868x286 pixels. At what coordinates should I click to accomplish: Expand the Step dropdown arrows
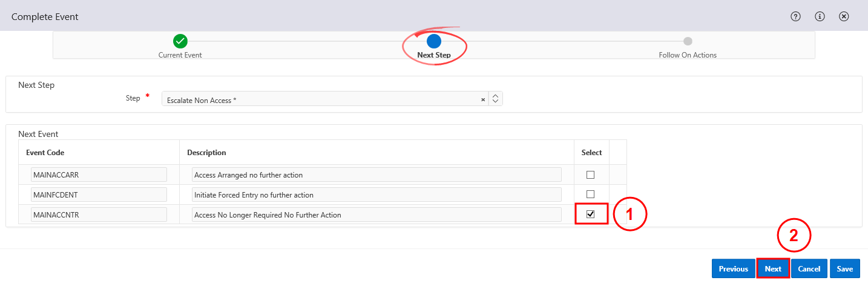click(495, 99)
